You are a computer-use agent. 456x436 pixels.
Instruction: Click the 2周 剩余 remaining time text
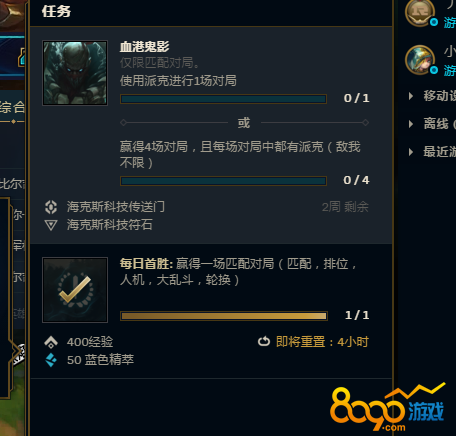[345, 207]
